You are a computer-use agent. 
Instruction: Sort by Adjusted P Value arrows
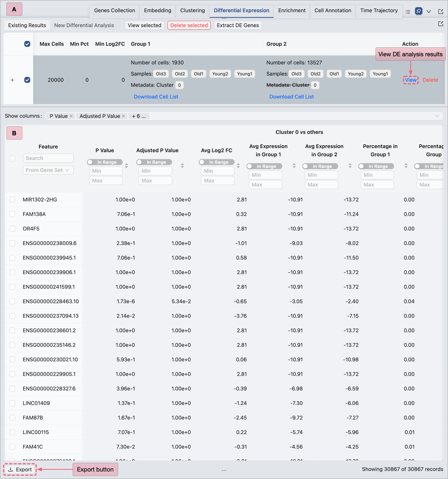pos(182,166)
